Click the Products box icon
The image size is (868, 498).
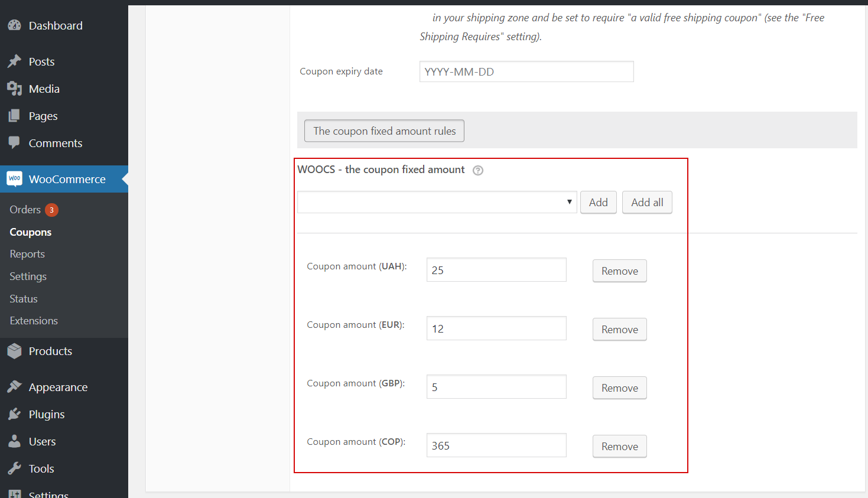[x=14, y=351]
